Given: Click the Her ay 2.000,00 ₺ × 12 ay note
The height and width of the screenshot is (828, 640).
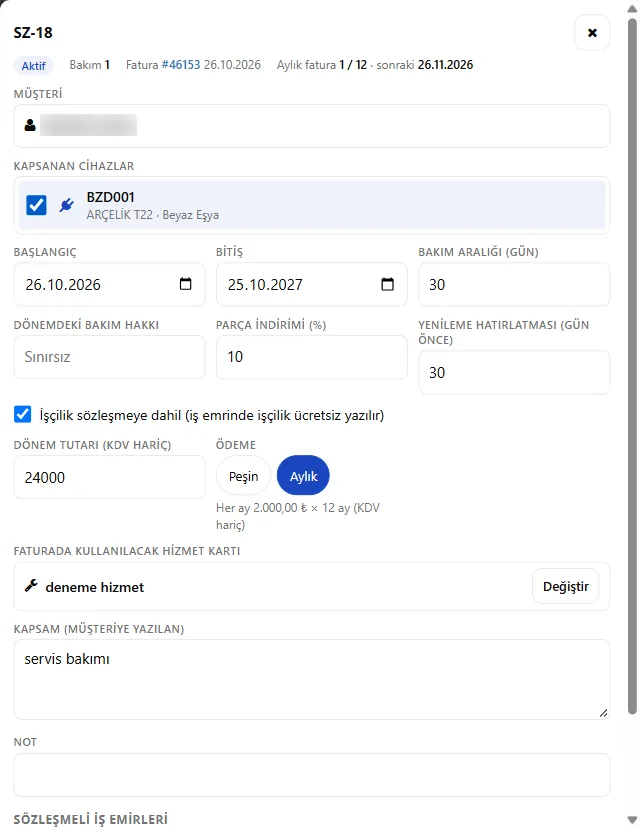Looking at the screenshot, I should pos(298,516).
